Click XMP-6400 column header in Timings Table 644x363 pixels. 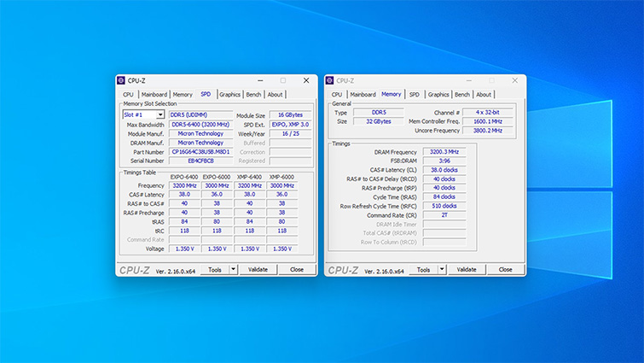pos(249,177)
